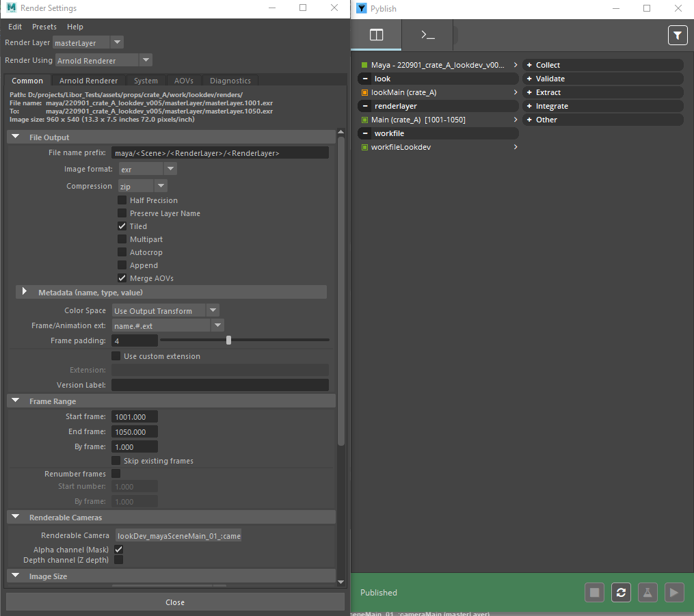Open the Help menu
This screenshot has width=694, height=616.
[75, 27]
